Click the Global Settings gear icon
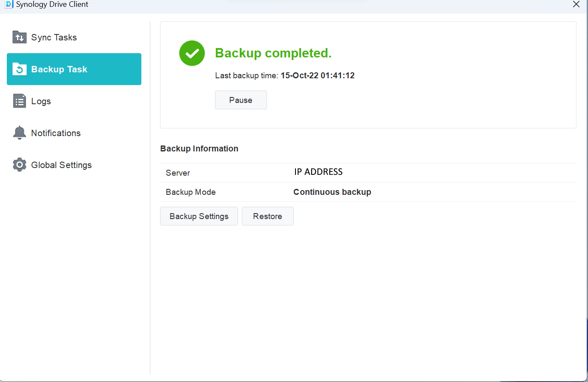Screen dimensions: 588x382 pos(20,165)
